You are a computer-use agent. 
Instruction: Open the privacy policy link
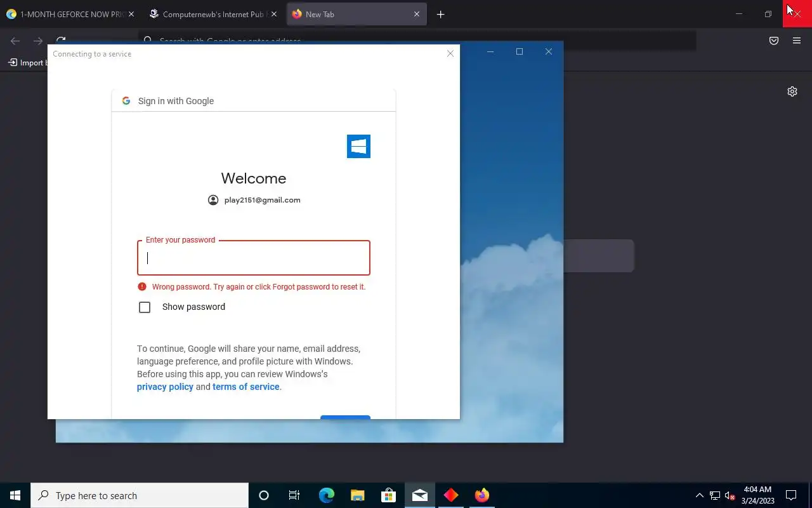coord(165,387)
